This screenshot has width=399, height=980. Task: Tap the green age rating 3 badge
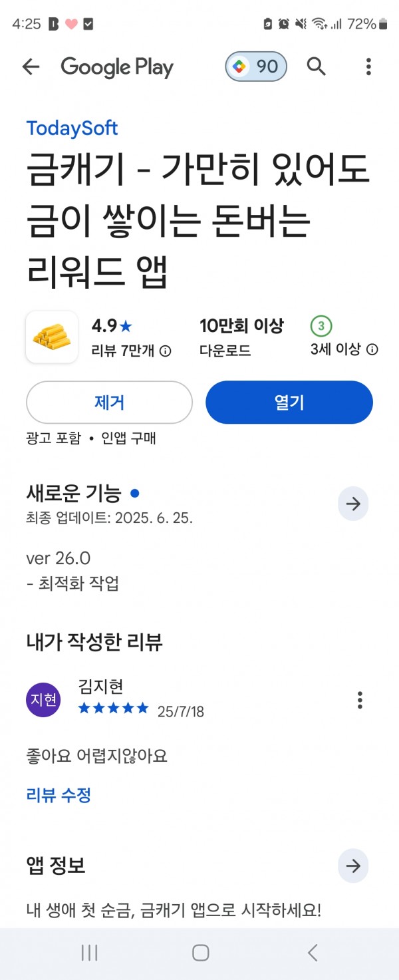click(321, 326)
